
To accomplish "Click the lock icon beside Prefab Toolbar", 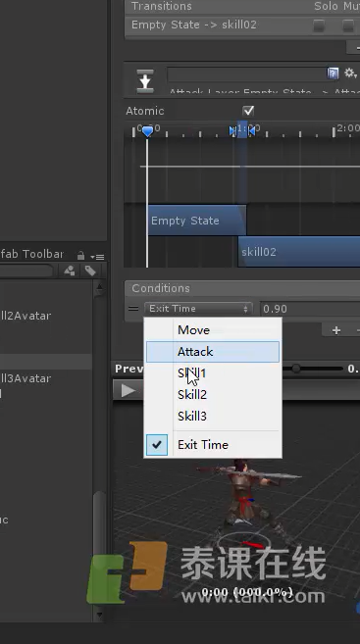I will (x=81, y=256).
